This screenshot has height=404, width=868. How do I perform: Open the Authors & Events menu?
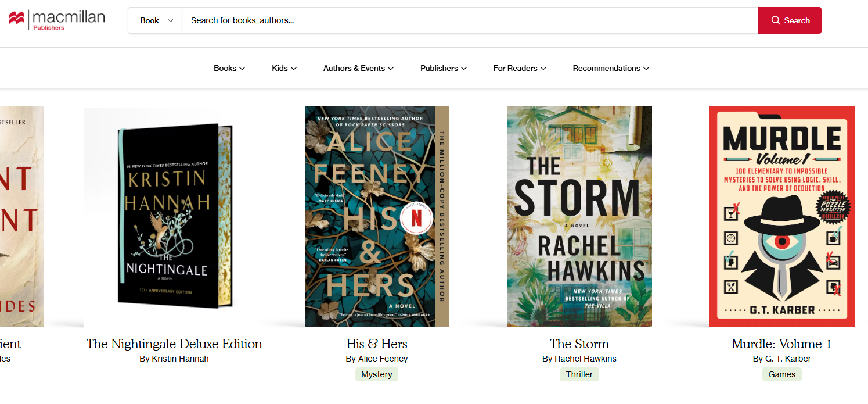(x=358, y=68)
